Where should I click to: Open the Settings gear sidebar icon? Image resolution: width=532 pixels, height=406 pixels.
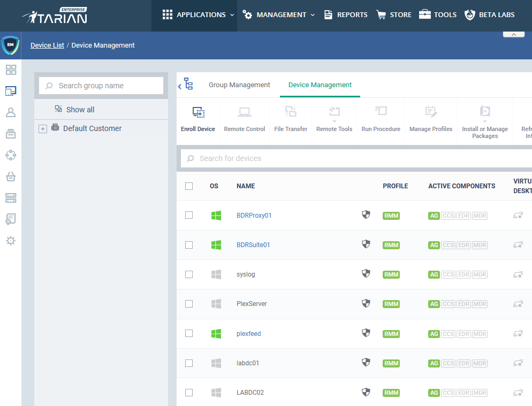pyautogui.click(x=11, y=241)
